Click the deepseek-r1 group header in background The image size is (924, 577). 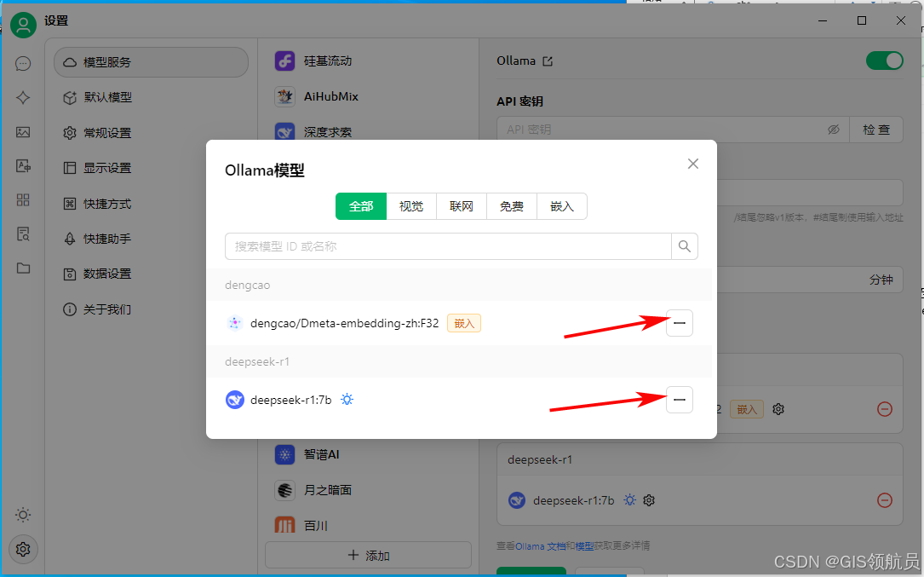(x=700, y=459)
